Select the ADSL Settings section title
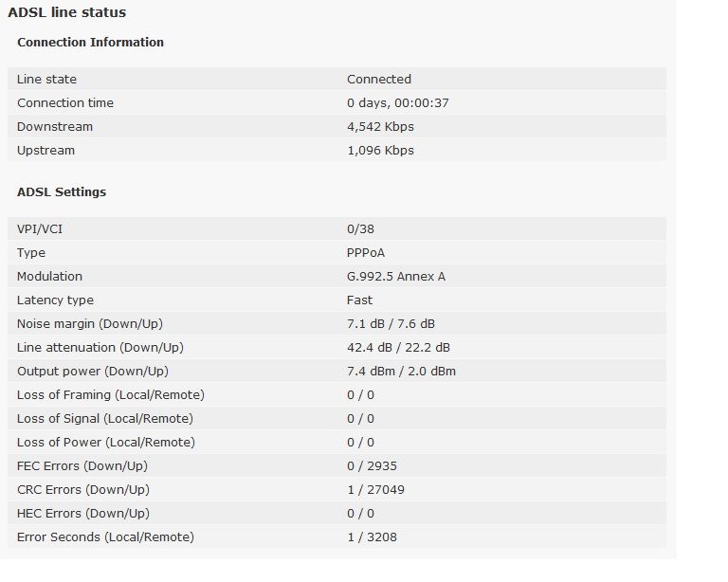Viewport: 728px width, 582px height. point(62,192)
